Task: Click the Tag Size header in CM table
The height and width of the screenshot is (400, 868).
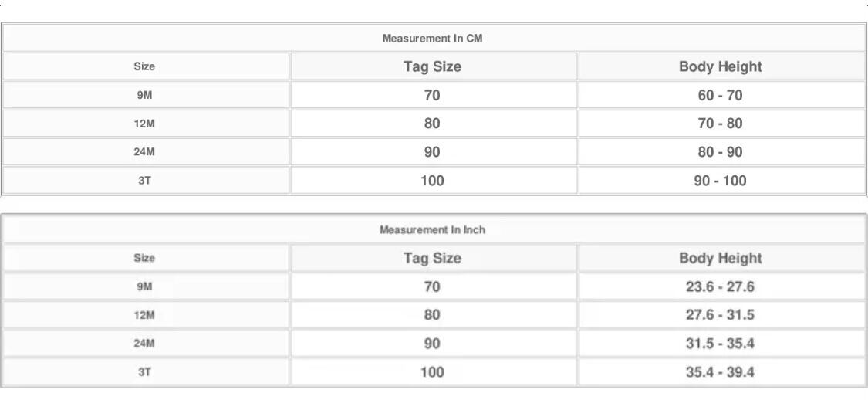Action: (x=432, y=66)
